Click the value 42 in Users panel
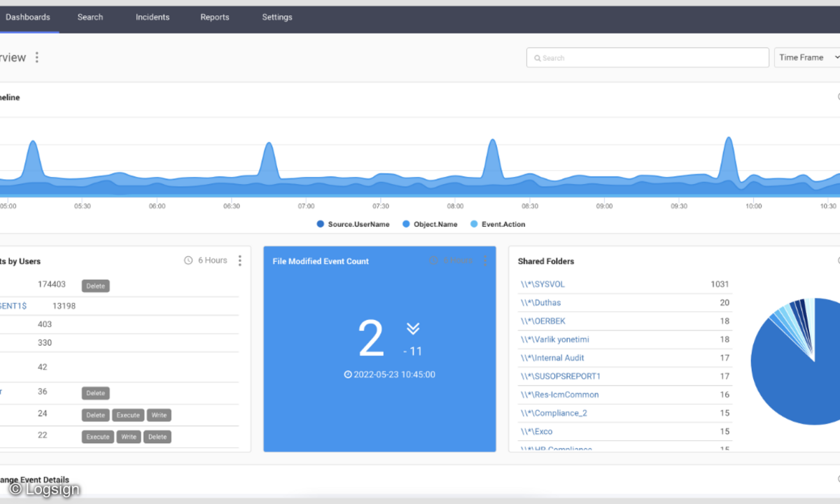This screenshot has height=504, width=840. coord(43,367)
